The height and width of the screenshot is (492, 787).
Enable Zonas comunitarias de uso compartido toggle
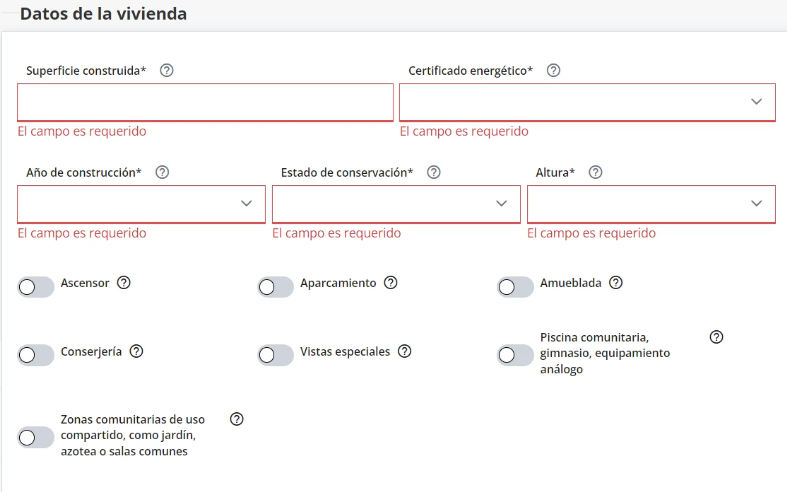click(x=36, y=438)
